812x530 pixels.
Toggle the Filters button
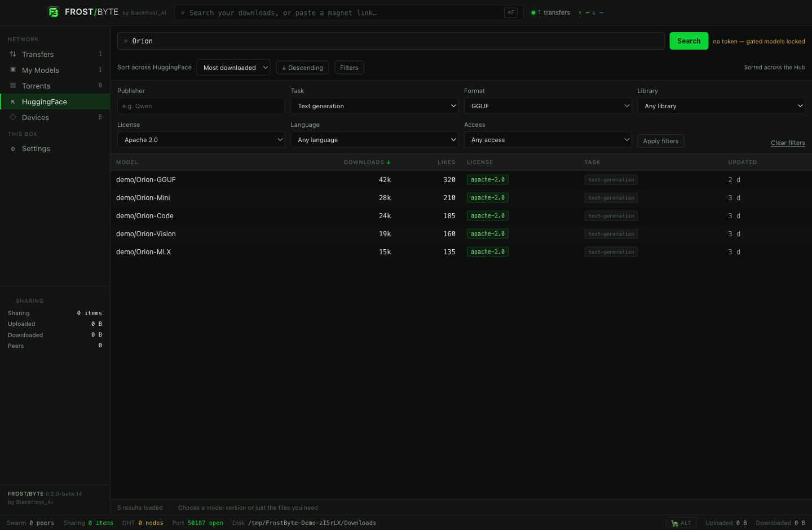[x=349, y=68]
